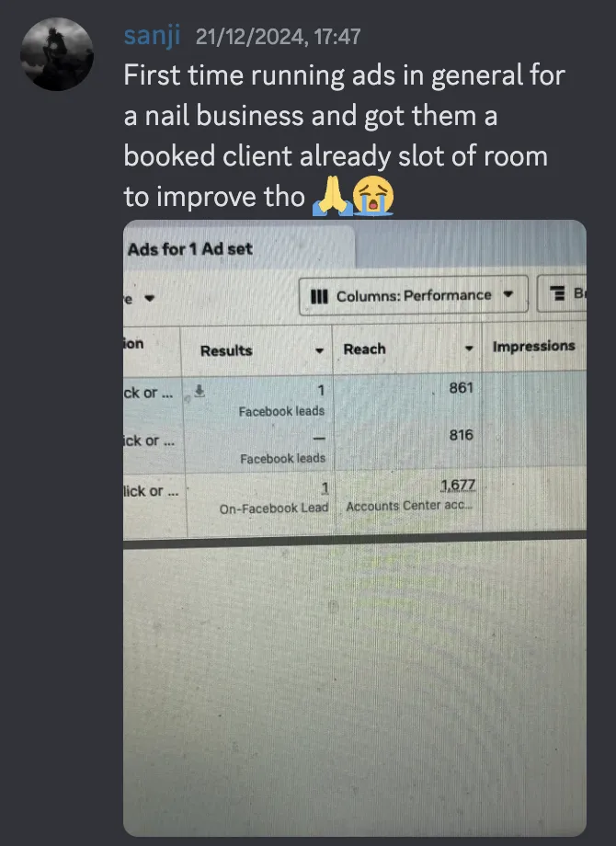Click sanji's profile avatar
Screen dimensions: 616x846
pos(57,54)
